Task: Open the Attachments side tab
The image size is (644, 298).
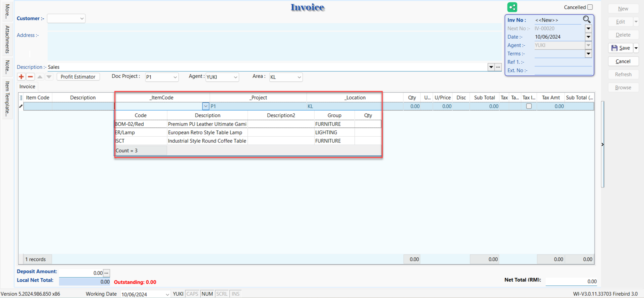Action: click(x=7, y=39)
